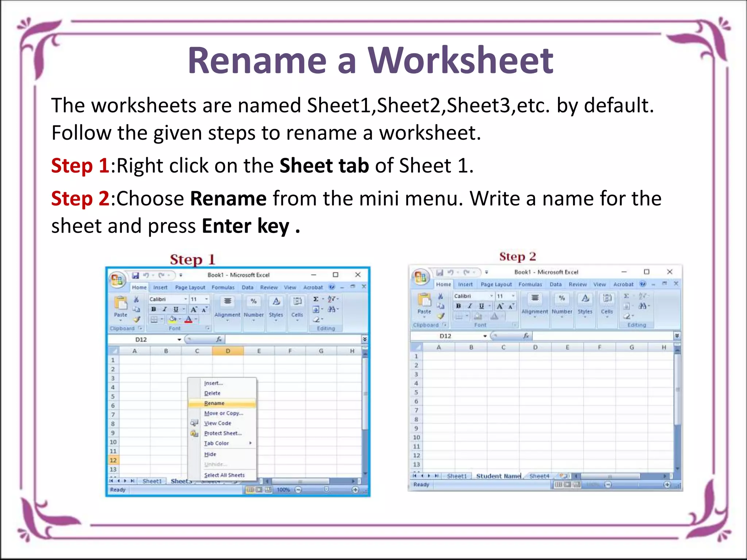This screenshot has width=747, height=560.
Task: Click Find binoculars icon in Step 1 Editing group
Action: point(332,309)
